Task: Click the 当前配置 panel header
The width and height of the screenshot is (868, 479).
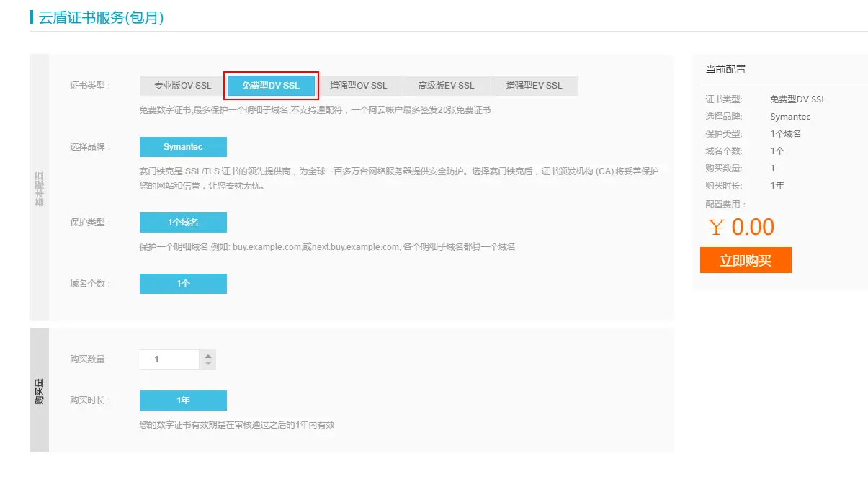Action: 726,69
